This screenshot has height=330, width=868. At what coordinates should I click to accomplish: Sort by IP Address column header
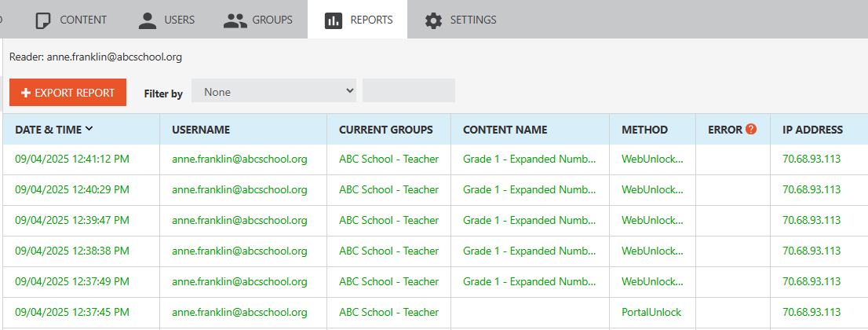pyautogui.click(x=812, y=130)
